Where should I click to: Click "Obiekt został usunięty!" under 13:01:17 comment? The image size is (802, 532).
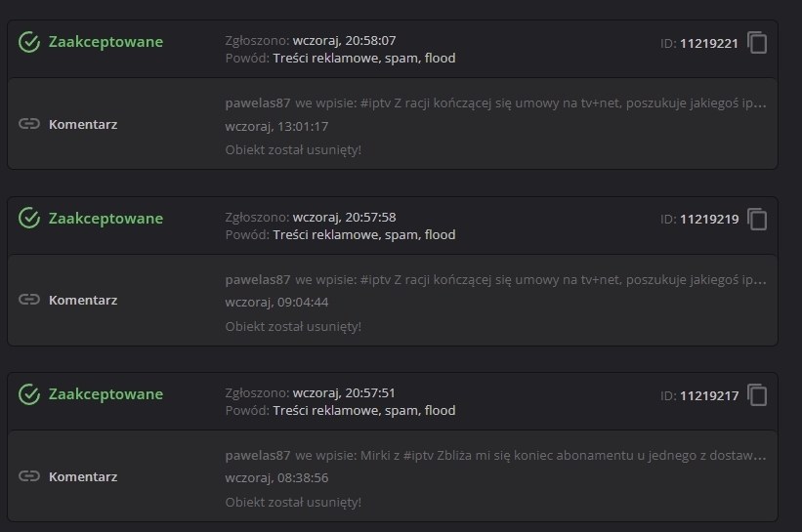(x=293, y=149)
